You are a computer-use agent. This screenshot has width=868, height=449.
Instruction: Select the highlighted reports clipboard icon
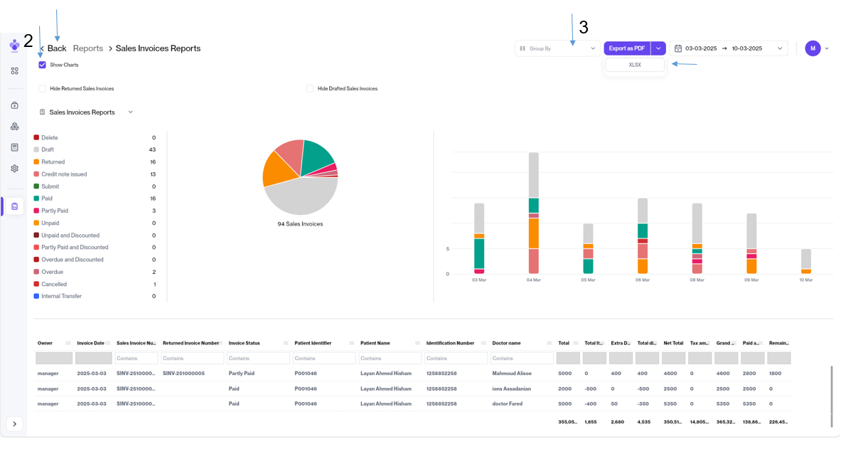[14, 206]
